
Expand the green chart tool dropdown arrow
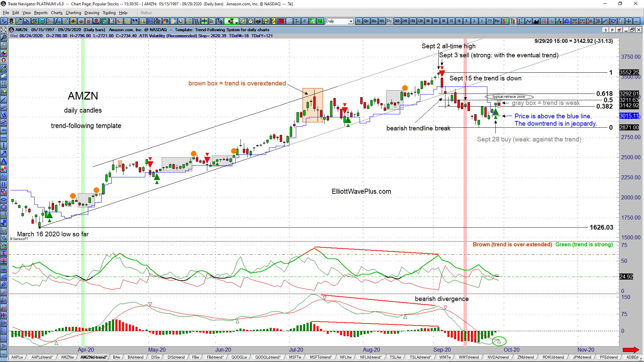[236, 22]
